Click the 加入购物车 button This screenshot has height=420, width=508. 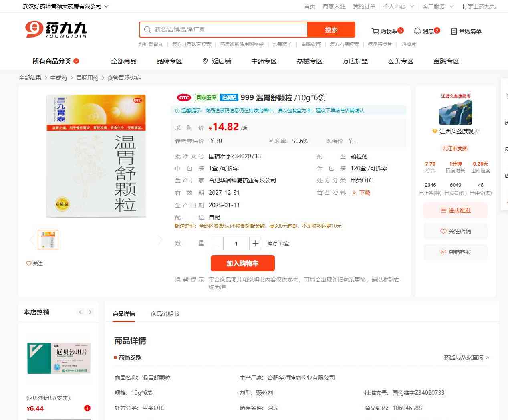(x=242, y=263)
